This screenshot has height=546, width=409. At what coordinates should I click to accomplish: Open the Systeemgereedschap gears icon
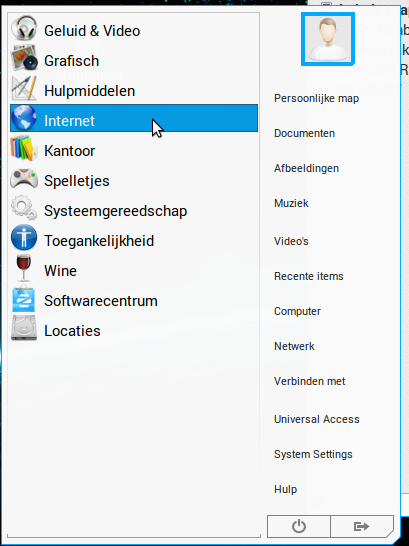click(x=24, y=208)
